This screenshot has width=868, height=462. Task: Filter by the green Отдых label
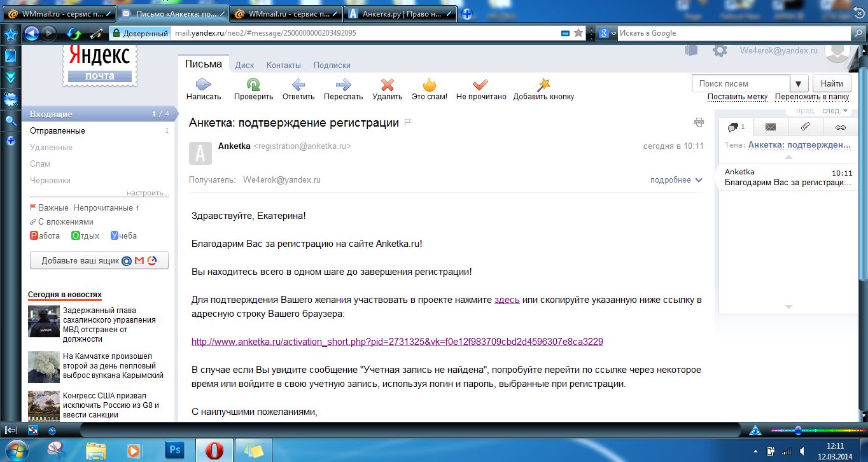[85, 235]
